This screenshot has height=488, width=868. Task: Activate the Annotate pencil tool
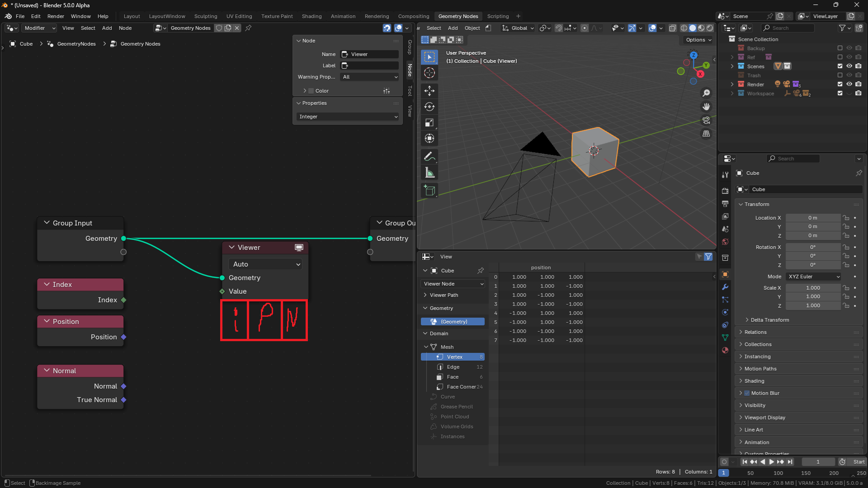point(429,157)
